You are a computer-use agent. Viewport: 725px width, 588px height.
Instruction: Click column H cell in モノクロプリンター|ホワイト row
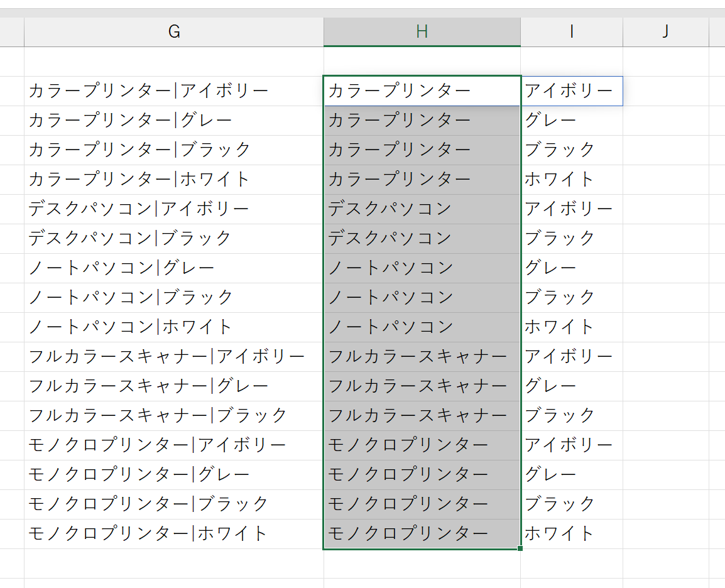coord(422,534)
